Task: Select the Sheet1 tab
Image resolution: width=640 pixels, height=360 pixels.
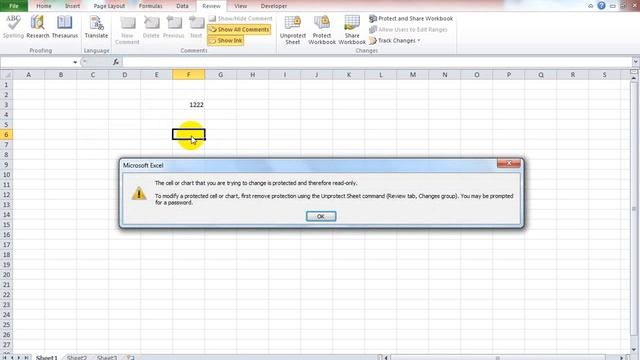Action: (47, 358)
